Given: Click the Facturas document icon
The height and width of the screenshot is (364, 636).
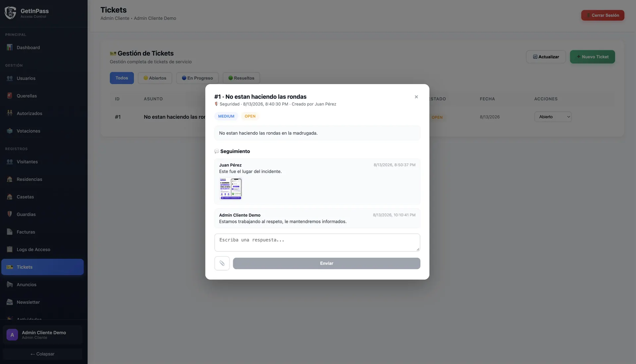Looking at the screenshot, I should click(10, 232).
